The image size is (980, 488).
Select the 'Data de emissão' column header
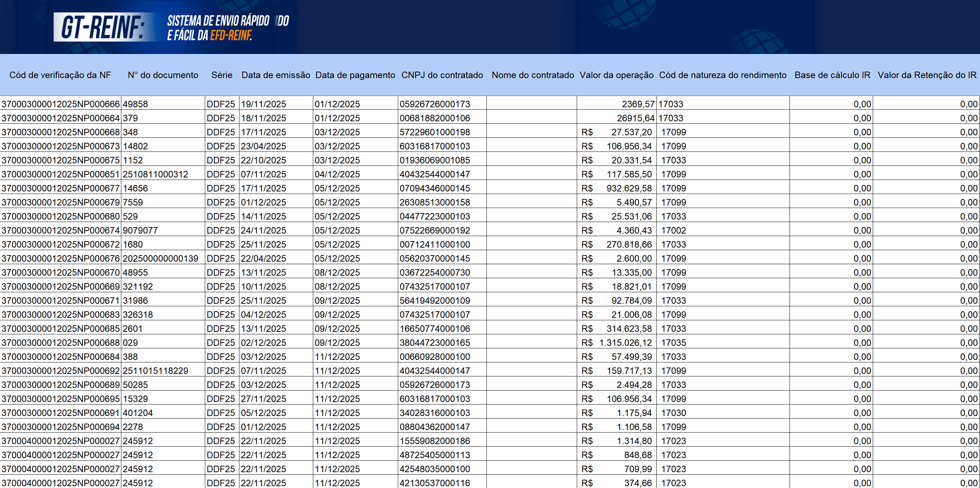[276, 75]
